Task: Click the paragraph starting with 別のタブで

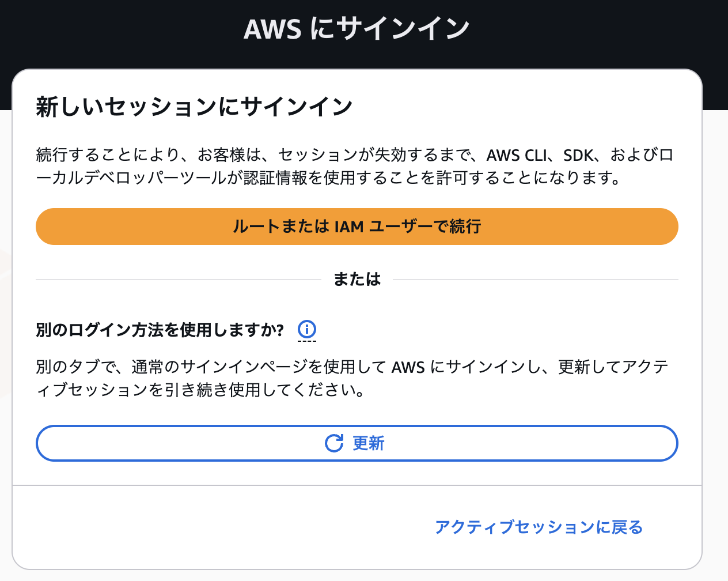Action: 352,378
